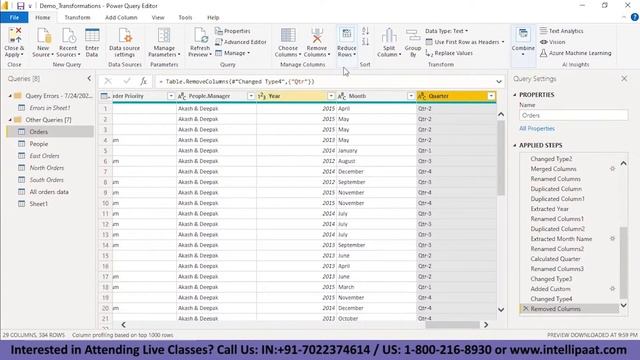Open the Reduce Rows menu
Screen dimensions: 640x360
click(347, 43)
